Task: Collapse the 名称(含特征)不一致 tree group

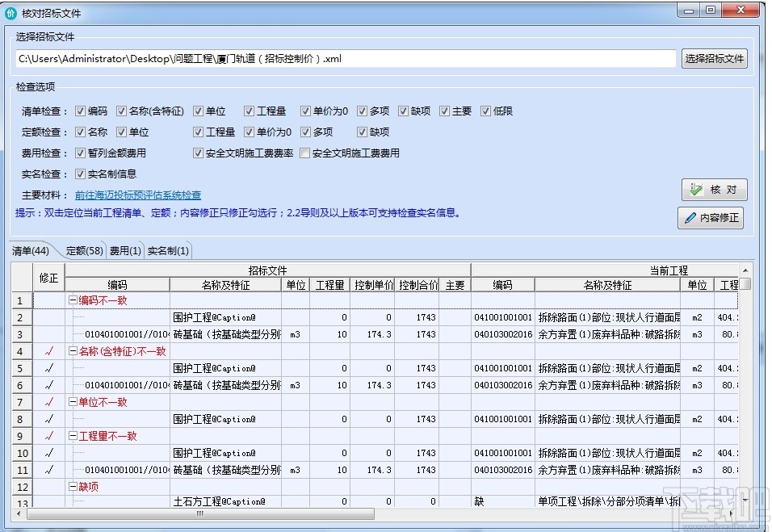Action: 72,350
